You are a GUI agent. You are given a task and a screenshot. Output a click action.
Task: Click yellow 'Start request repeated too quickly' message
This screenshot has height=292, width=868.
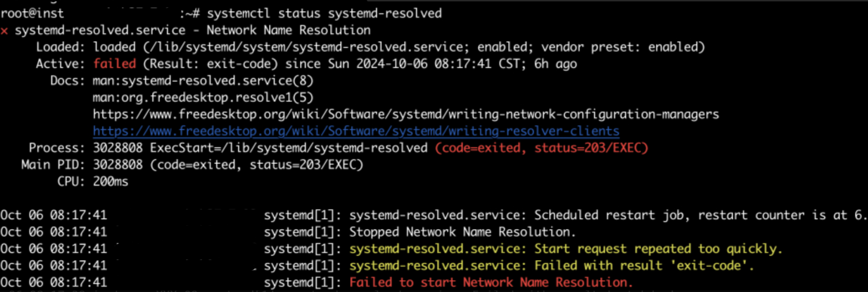point(566,249)
